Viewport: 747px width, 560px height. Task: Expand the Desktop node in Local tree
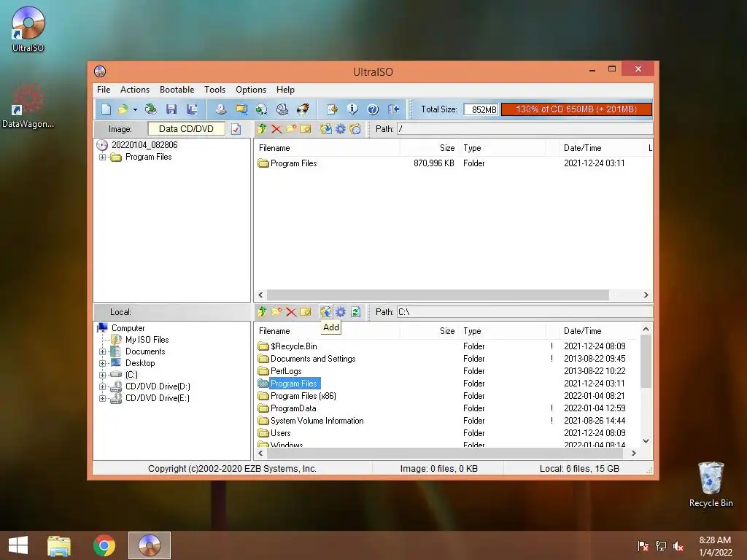click(x=102, y=363)
